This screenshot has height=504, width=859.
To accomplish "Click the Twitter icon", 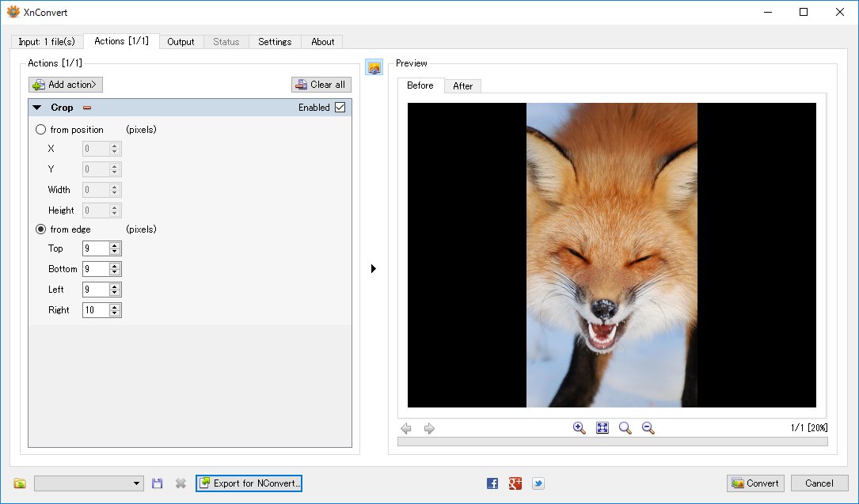I will point(538,483).
